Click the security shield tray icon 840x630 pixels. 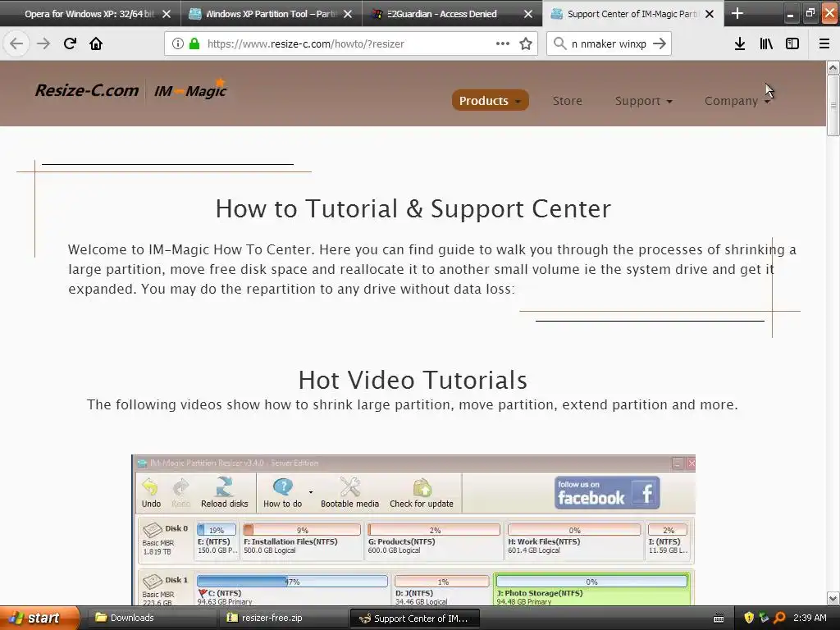click(x=749, y=618)
